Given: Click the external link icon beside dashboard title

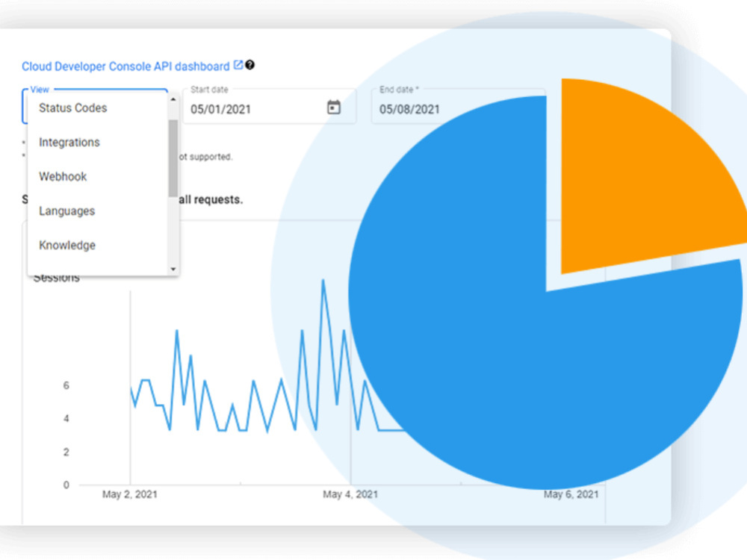Looking at the screenshot, I should pos(238,65).
